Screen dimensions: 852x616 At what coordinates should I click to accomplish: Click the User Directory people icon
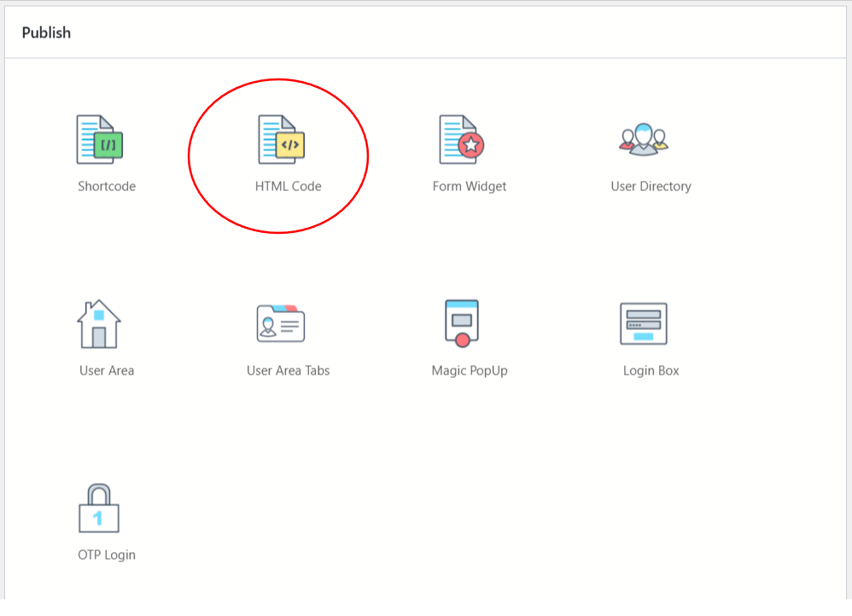coord(643,138)
